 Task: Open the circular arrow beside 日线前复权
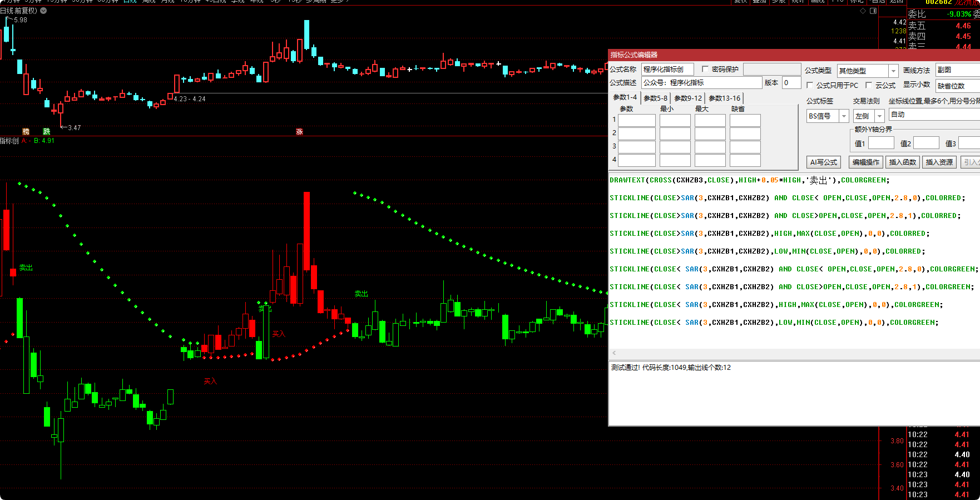point(43,11)
